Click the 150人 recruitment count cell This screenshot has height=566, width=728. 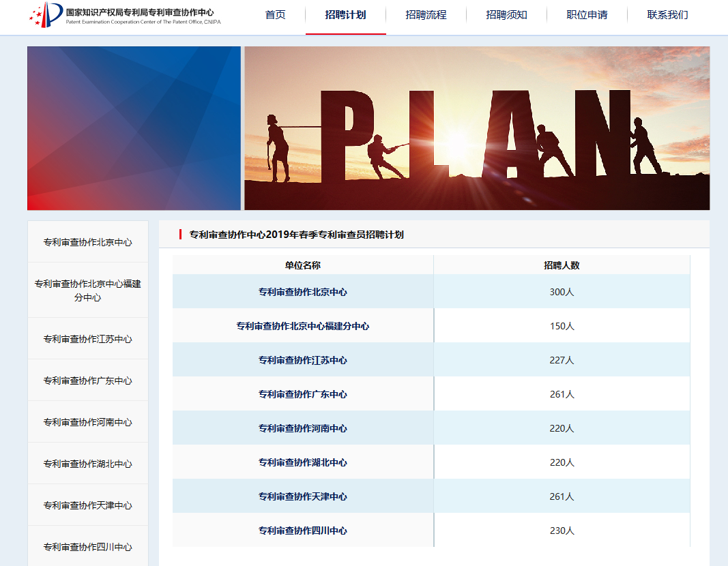tap(562, 326)
